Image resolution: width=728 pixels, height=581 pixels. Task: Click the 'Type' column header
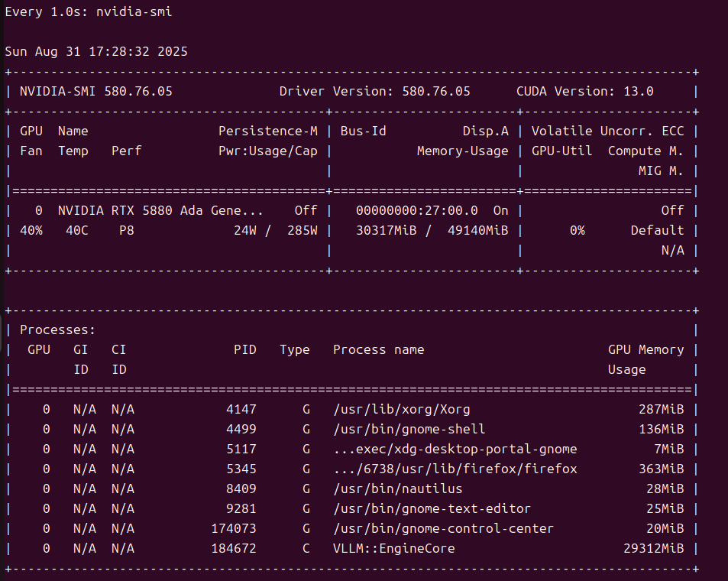tap(295, 349)
